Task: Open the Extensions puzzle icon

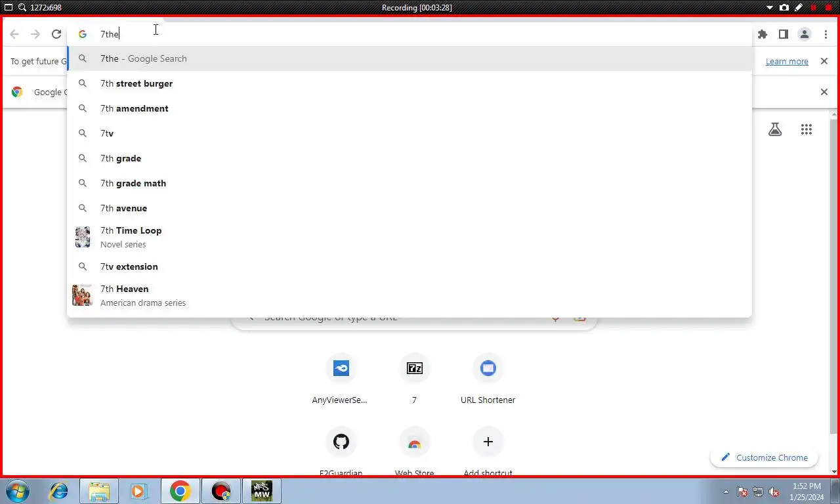Action: [763, 34]
